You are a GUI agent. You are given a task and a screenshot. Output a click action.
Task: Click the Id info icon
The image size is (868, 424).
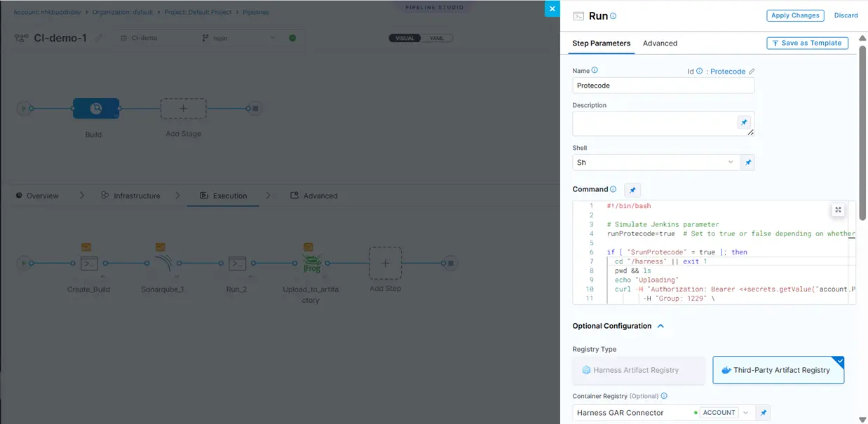click(x=699, y=71)
